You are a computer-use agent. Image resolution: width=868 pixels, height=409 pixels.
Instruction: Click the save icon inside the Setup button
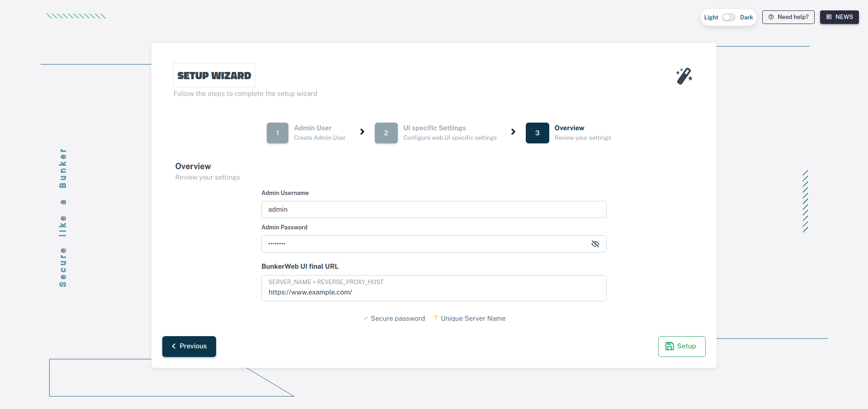[x=670, y=346]
